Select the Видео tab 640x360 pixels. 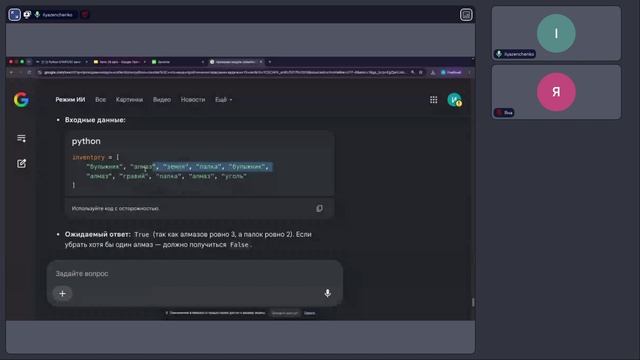[162, 100]
